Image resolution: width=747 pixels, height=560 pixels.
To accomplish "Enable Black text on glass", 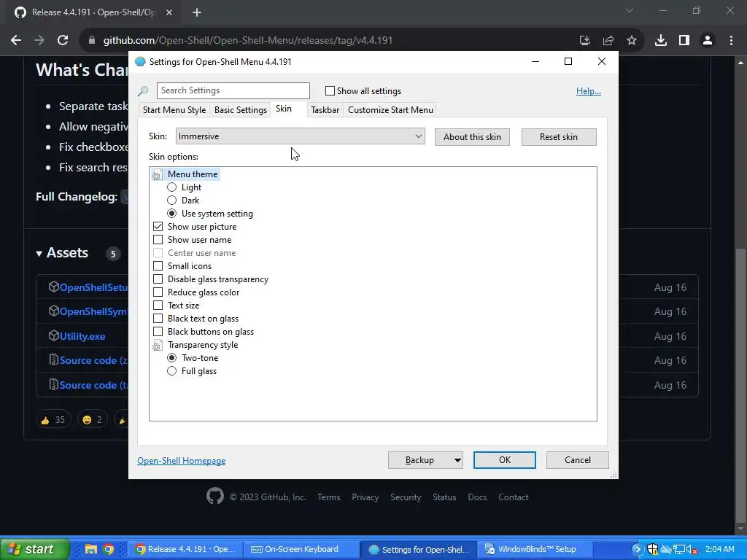I will [158, 318].
